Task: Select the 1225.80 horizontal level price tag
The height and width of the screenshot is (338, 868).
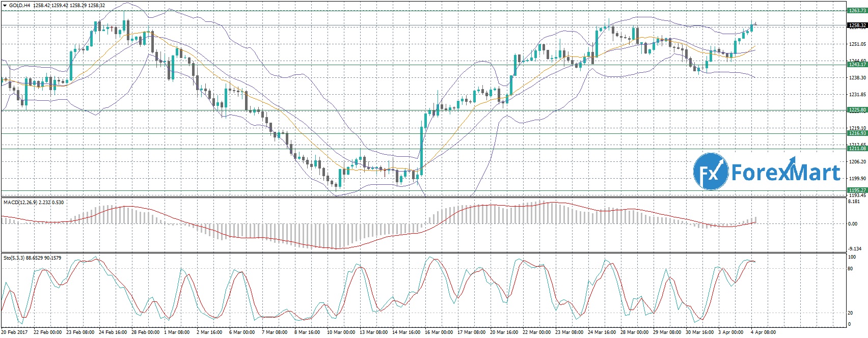Action: click(x=857, y=110)
